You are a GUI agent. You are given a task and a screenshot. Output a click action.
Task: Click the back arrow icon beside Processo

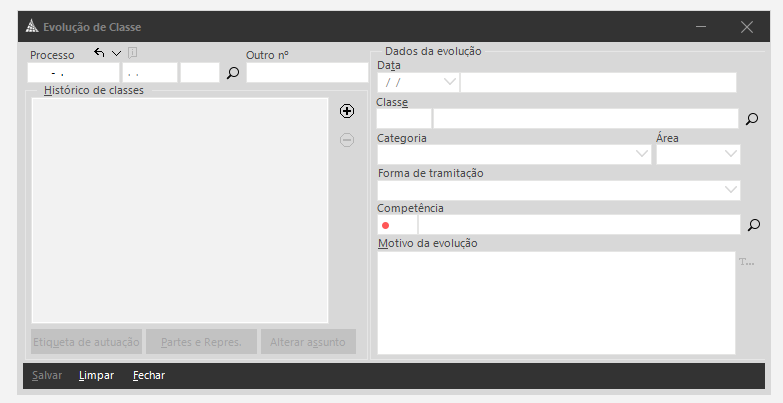coord(99,53)
